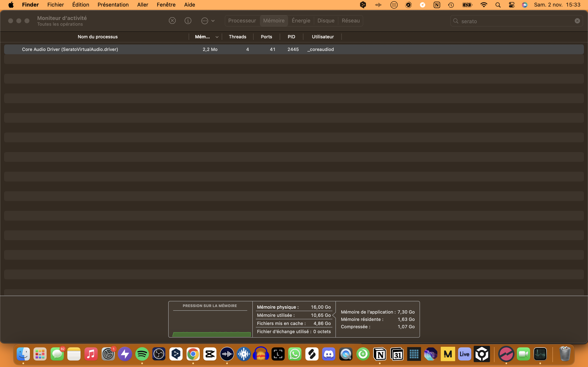Open Notion from the dock
The width and height of the screenshot is (588, 367).
coord(380,354)
